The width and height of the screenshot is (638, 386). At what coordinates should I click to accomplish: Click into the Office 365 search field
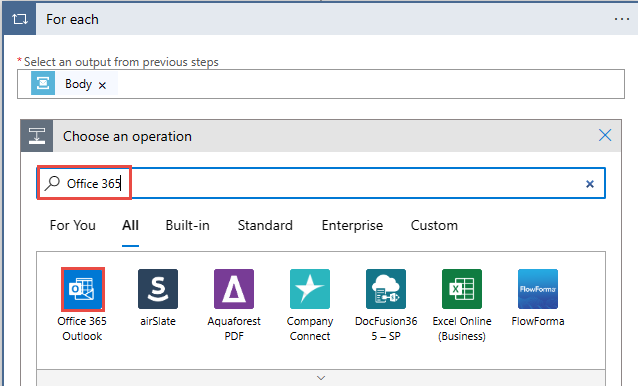(x=321, y=183)
